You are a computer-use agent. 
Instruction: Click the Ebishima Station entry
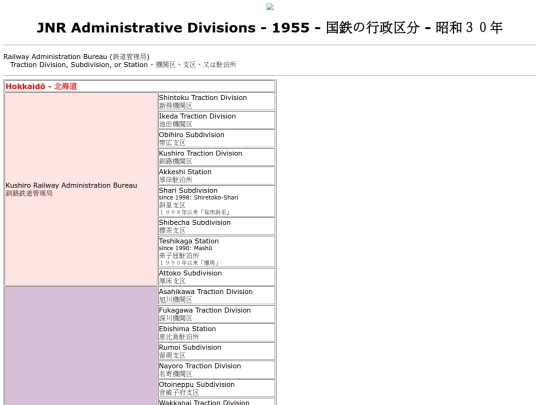click(216, 333)
